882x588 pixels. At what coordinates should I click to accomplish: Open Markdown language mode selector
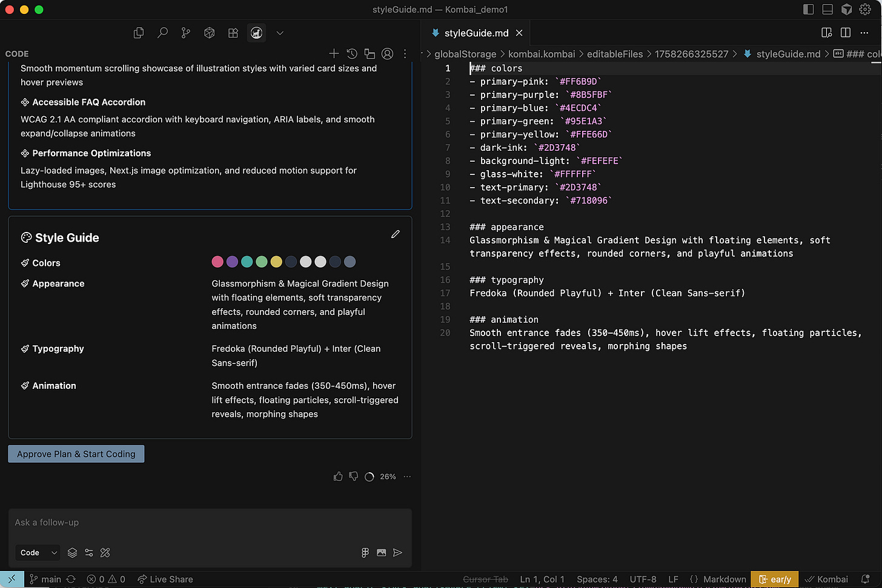tap(724, 579)
